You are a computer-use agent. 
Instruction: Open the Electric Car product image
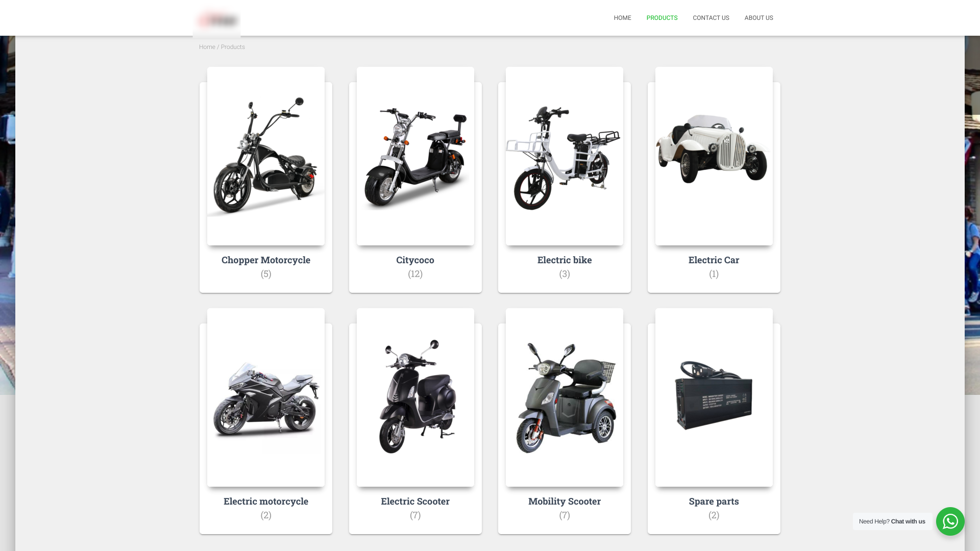tap(714, 156)
